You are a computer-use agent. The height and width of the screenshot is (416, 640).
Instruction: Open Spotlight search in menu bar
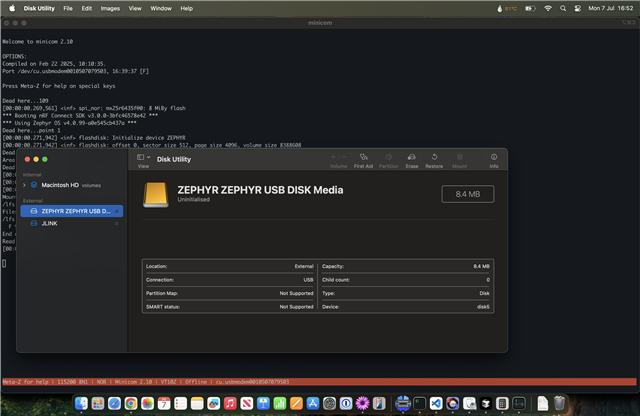click(x=563, y=8)
